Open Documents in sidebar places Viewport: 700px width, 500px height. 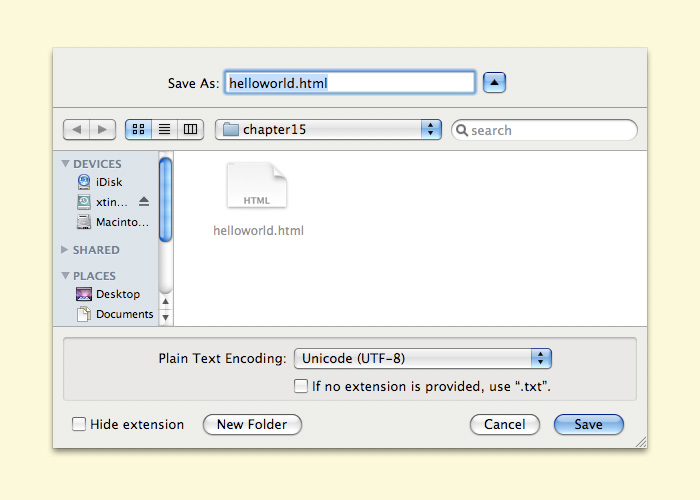click(x=124, y=314)
